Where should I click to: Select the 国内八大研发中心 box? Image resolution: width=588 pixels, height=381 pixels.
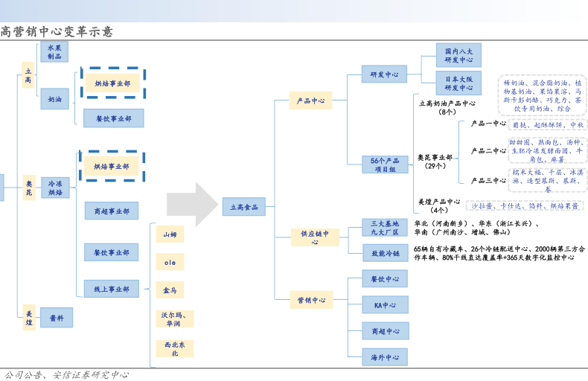tap(458, 55)
